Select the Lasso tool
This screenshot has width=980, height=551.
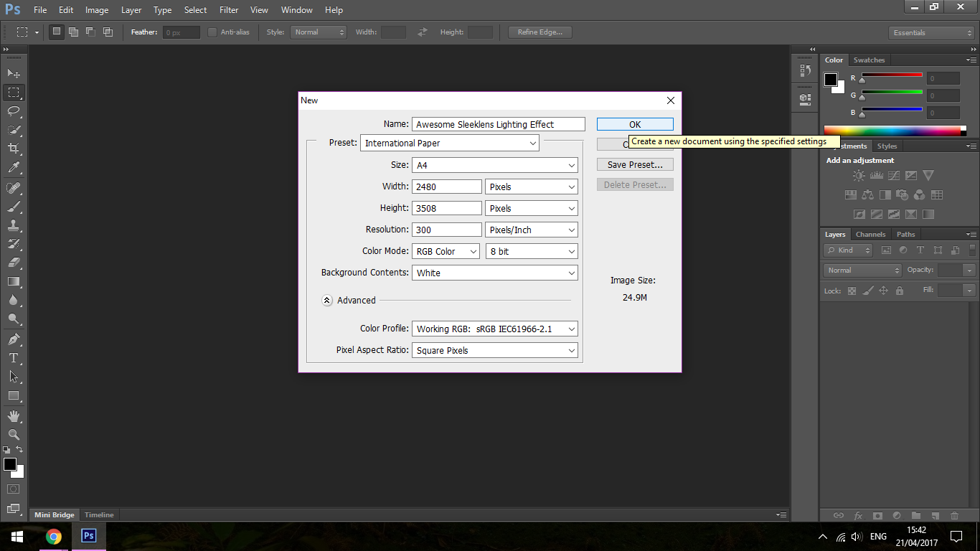point(14,111)
